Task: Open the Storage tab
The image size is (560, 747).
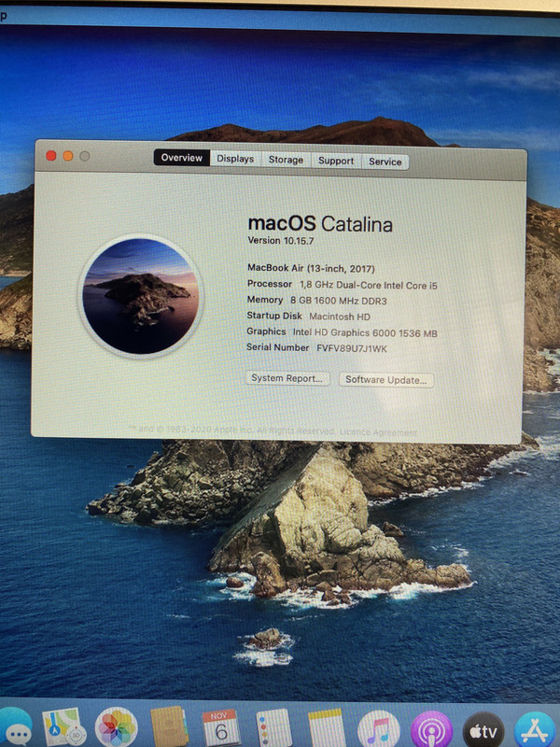Action: tap(286, 160)
